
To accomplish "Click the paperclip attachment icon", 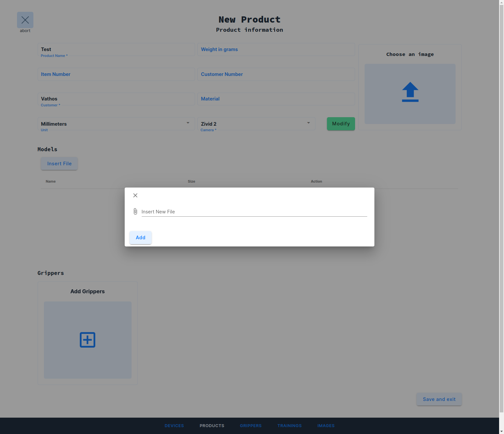I will [135, 211].
